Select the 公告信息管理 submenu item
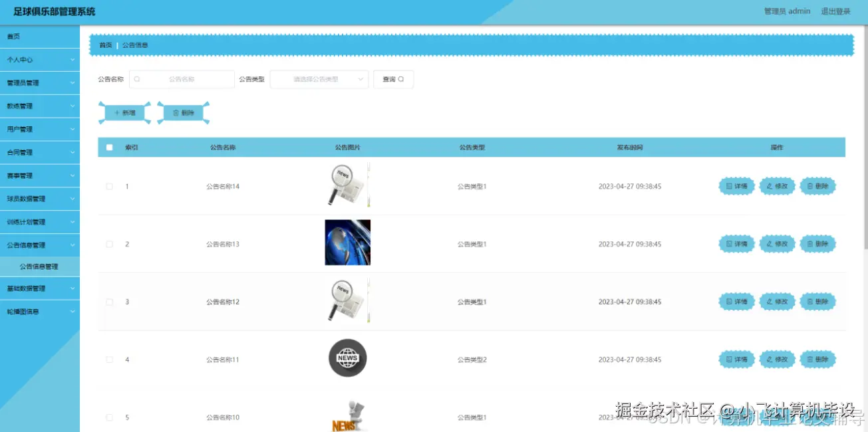 pos(40,267)
